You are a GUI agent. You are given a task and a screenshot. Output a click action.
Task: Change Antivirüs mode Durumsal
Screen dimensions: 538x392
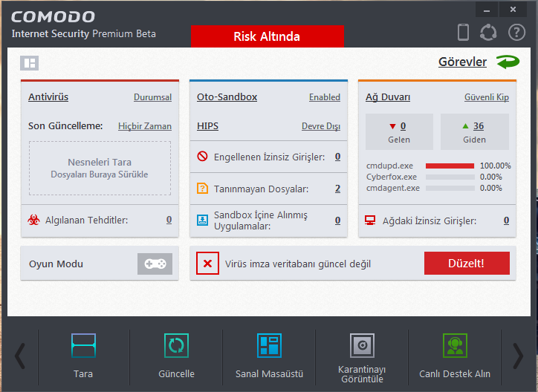[x=152, y=97]
